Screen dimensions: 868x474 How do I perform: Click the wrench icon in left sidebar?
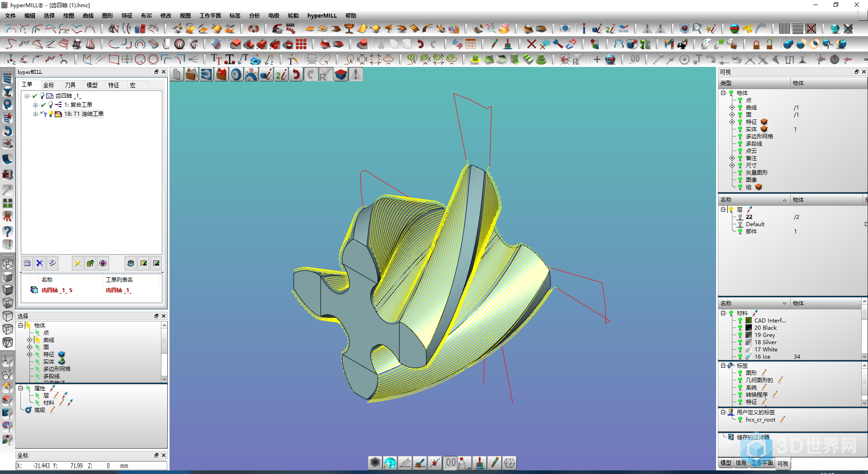8,190
